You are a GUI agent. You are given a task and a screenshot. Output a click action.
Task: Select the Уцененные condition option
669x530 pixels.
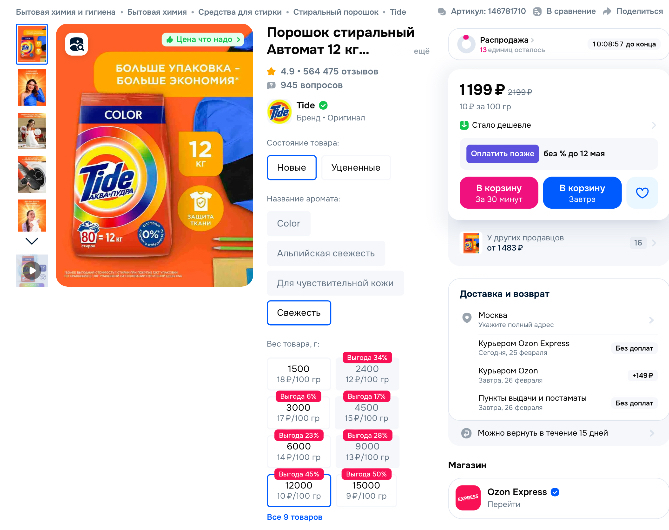click(355, 168)
